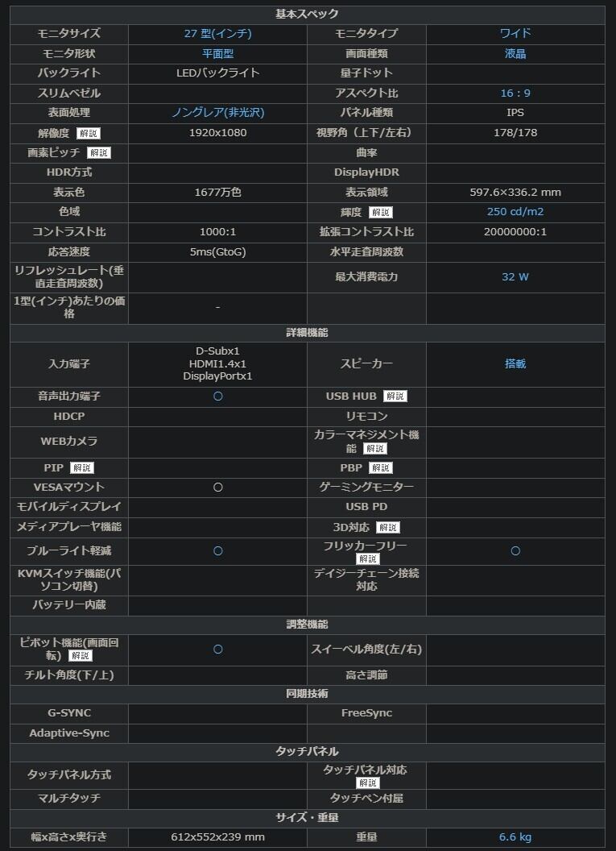
Task: Open the 16：9 aspect ratio link
Action: (515, 93)
